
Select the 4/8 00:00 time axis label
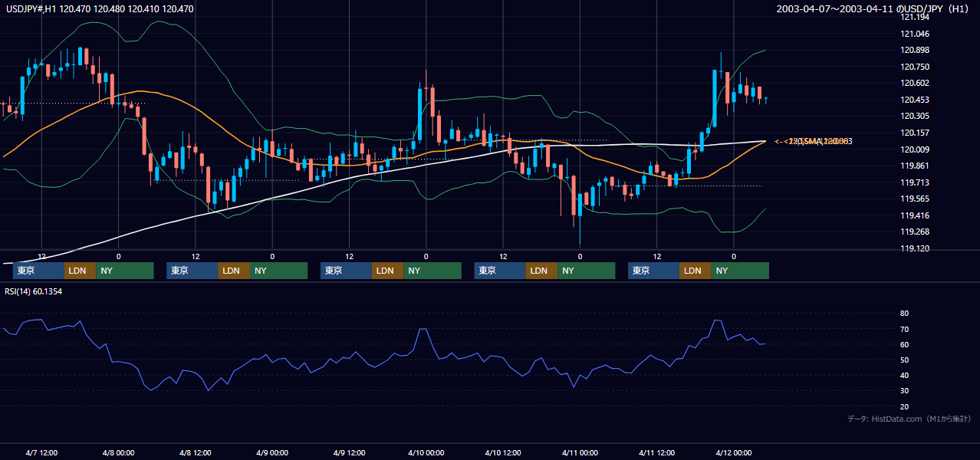[x=118, y=452]
